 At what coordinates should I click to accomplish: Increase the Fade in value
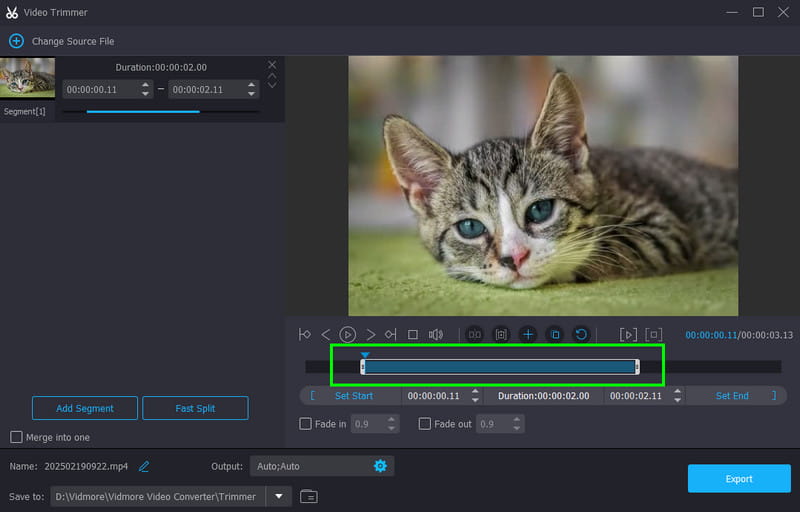tap(391, 420)
